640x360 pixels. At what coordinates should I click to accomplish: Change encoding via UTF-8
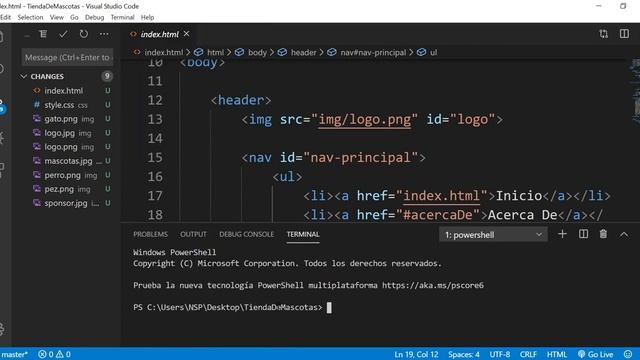click(500, 354)
